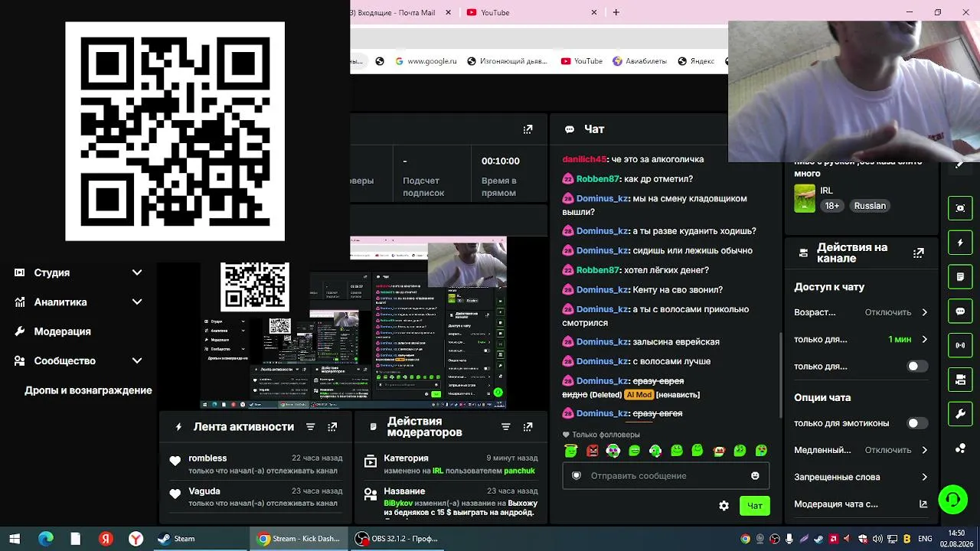980x551 pixels.
Task: Open Microsoft Edge from the taskbar
Action: pyautogui.click(x=45, y=539)
